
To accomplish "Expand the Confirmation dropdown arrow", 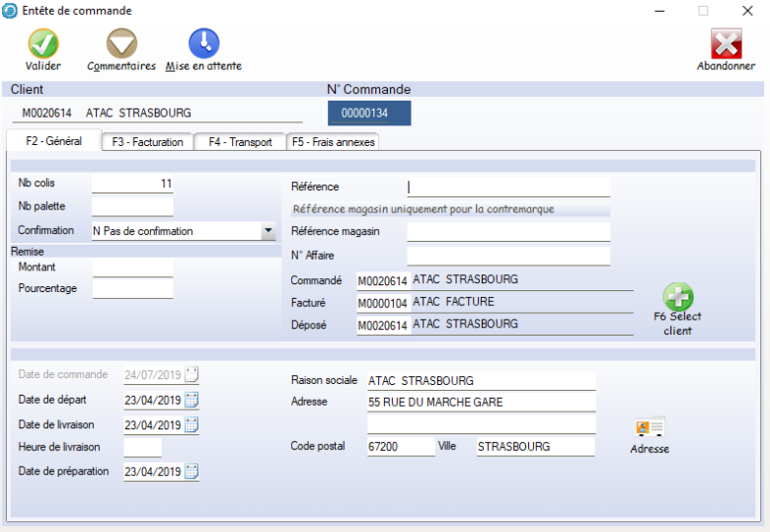I will point(268,231).
